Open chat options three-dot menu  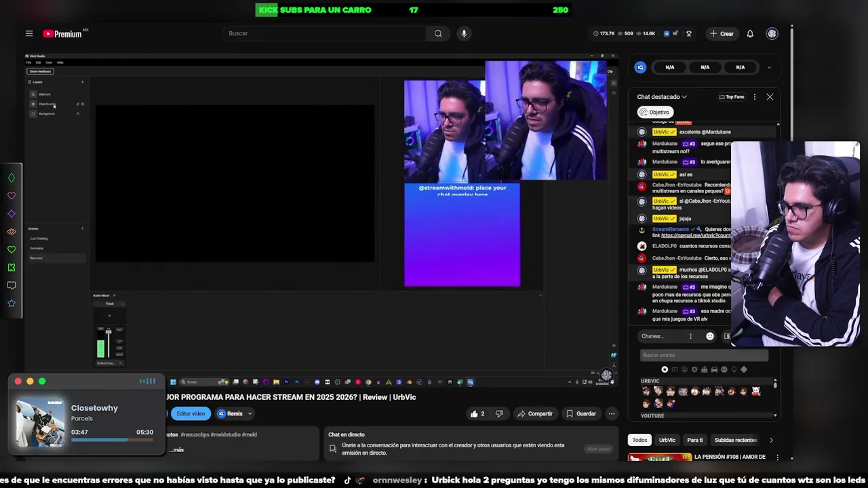point(754,97)
